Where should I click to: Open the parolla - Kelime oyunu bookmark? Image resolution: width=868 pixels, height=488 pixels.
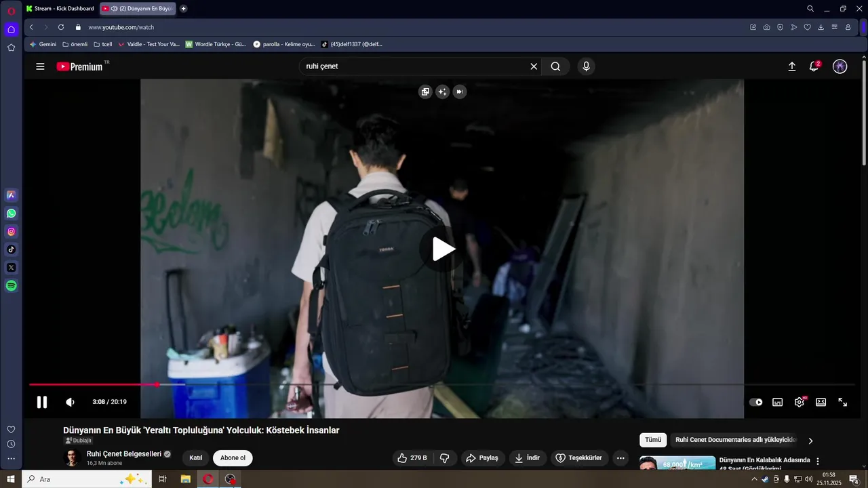[x=284, y=44]
